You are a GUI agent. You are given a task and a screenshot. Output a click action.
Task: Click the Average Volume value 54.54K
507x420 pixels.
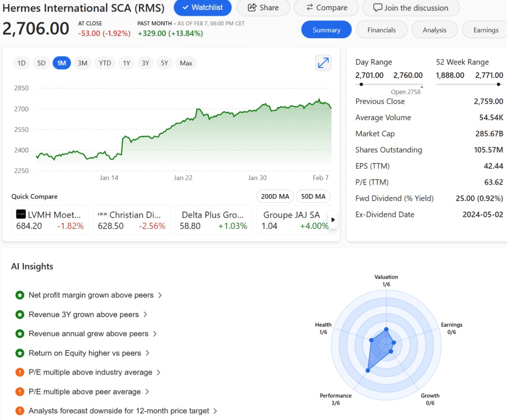click(x=491, y=117)
